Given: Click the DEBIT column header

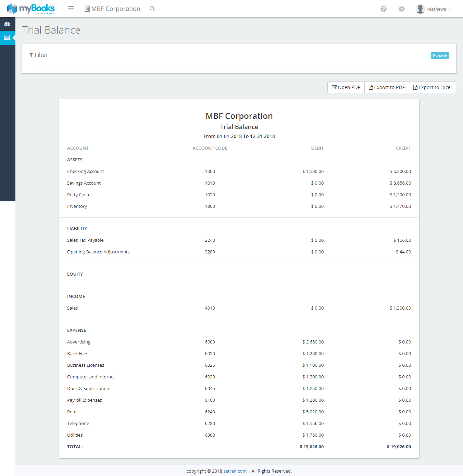Looking at the screenshot, I should [317, 148].
